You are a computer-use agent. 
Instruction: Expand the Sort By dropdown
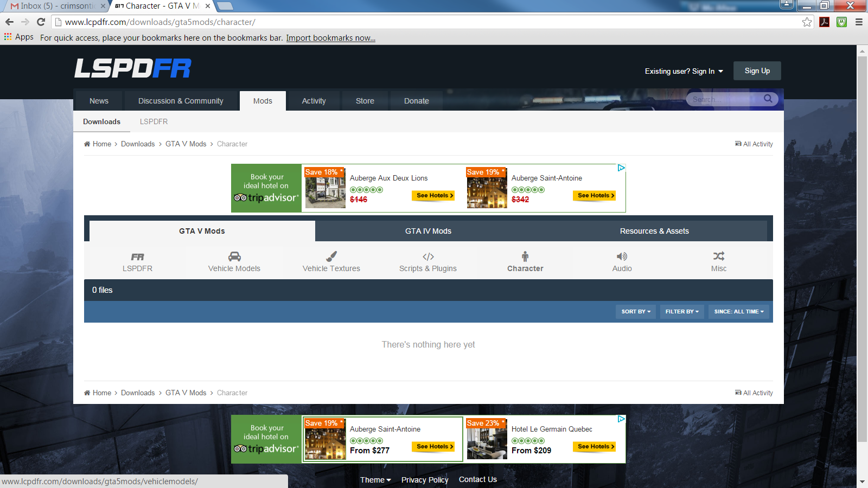pos(636,312)
